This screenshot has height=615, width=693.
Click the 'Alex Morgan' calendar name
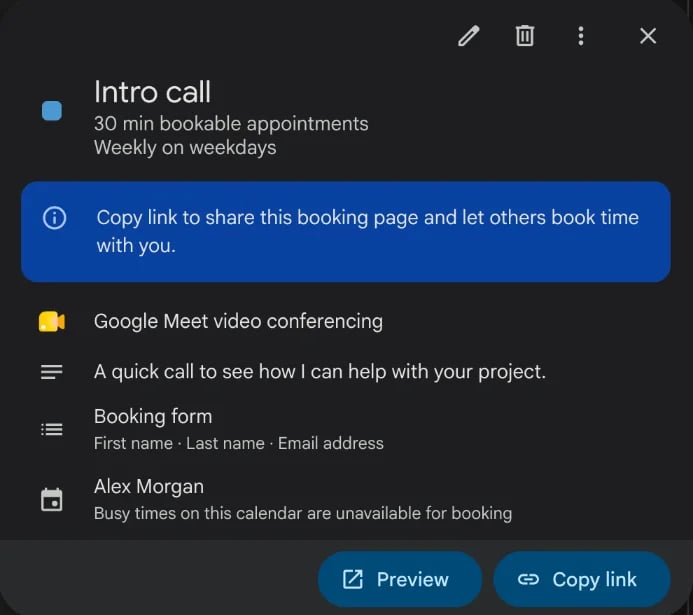[x=149, y=486]
